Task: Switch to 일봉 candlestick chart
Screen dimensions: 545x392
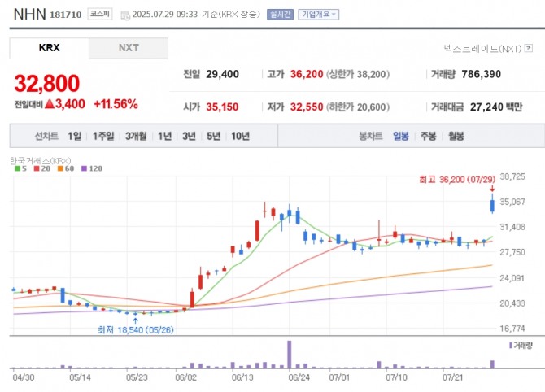Action: tap(401, 136)
